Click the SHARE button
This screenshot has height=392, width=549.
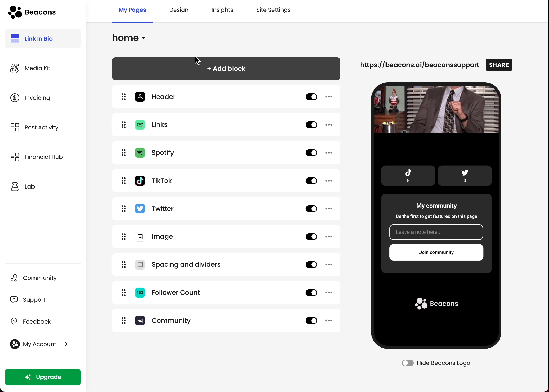click(x=499, y=65)
